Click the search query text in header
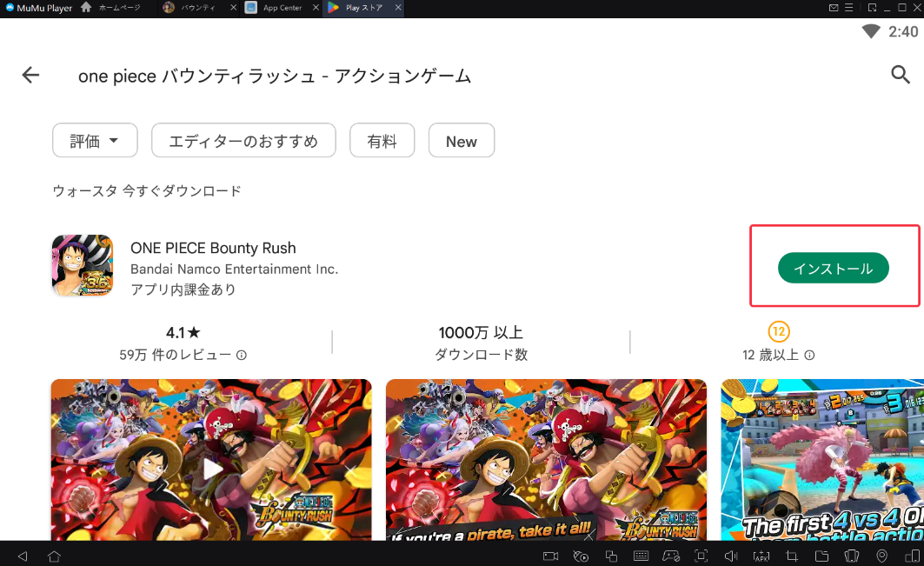The image size is (924, 566). [x=275, y=76]
